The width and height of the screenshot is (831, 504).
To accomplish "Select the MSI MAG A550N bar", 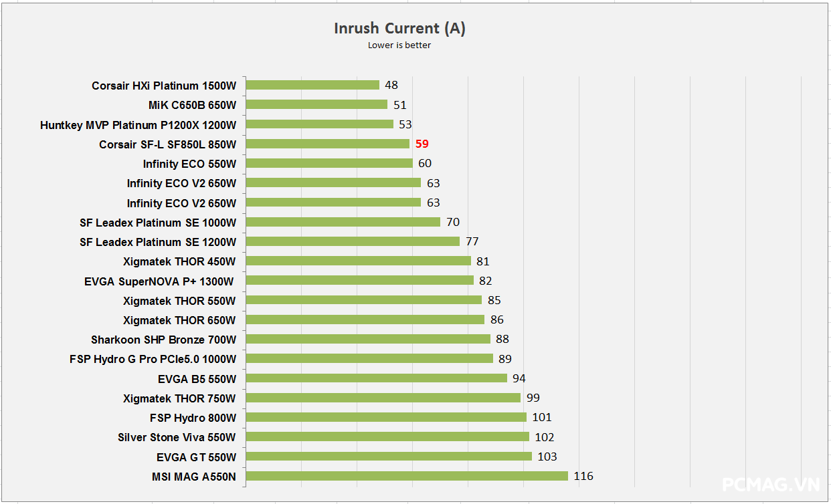I will [x=407, y=476].
